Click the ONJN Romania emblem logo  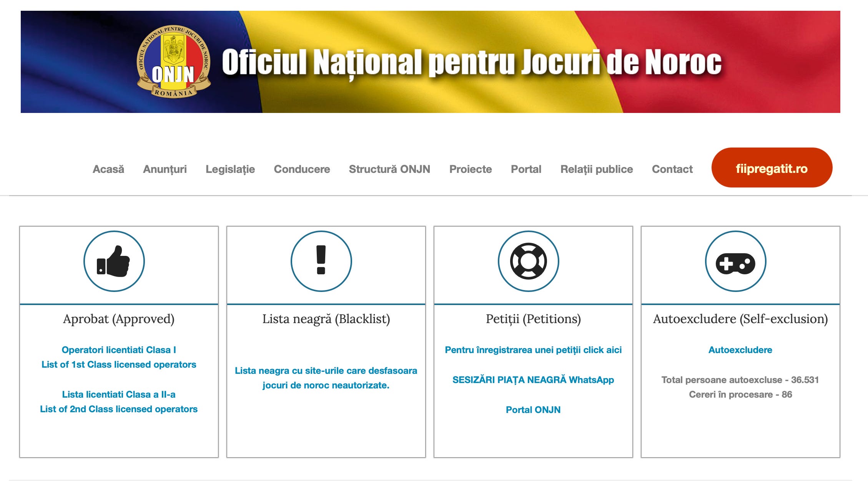pyautogui.click(x=173, y=62)
